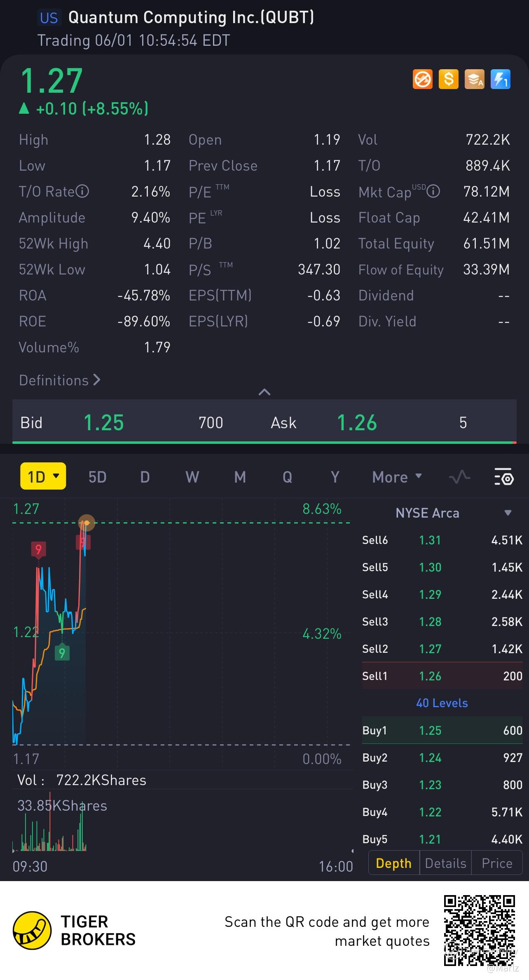Expand the More timeframes dropdown
This screenshot has height=980, width=529.
(397, 477)
